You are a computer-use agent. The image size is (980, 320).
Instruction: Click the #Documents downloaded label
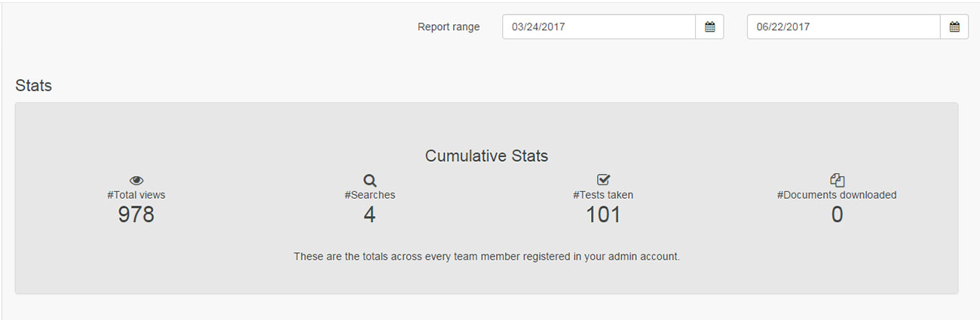(x=837, y=195)
